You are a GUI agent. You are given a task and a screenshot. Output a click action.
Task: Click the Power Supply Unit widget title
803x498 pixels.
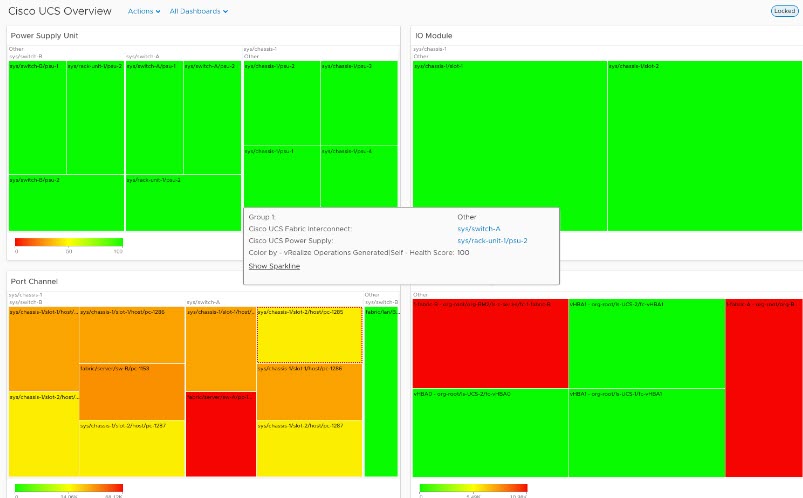point(44,35)
